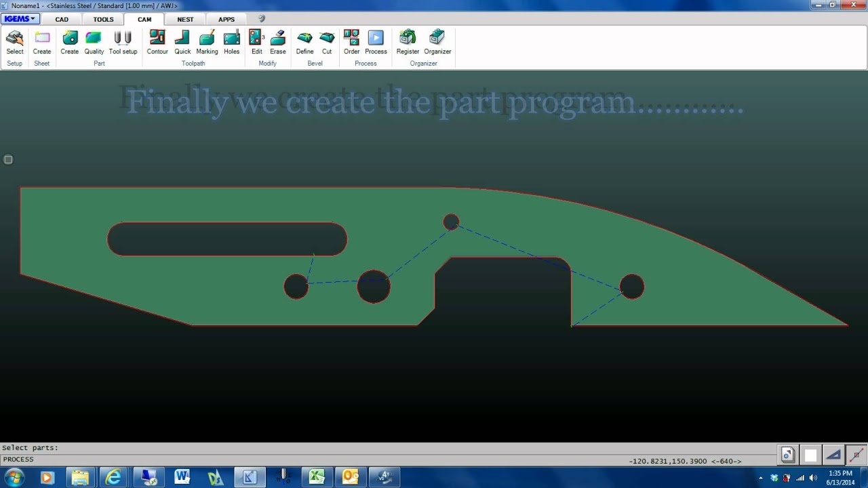Viewport: 868px width, 488px height.
Task: Click Create in the Part group
Action: click(69, 42)
